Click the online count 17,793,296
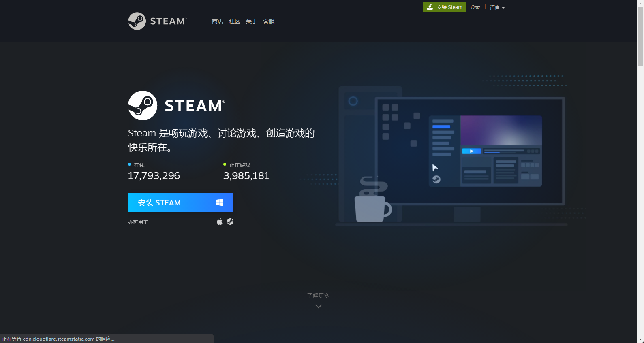This screenshot has width=644, height=343. pos(154,176)
